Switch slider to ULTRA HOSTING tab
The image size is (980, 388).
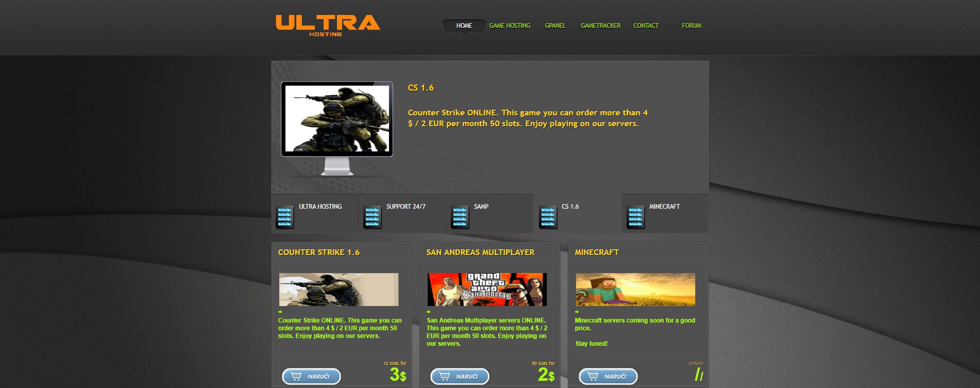pyautogui.click(x=315, y=213)
